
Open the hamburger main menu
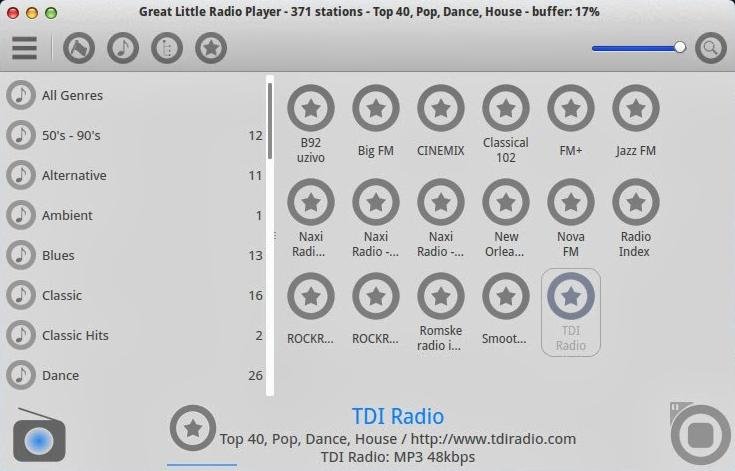tap(24, 48)
